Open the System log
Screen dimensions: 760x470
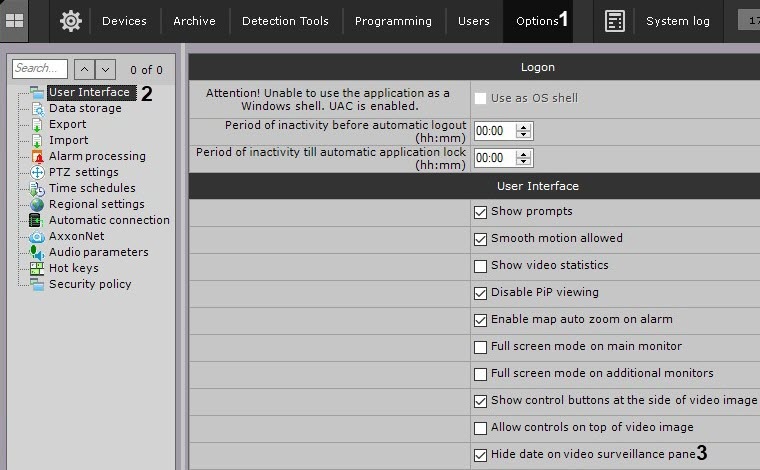point(677,21)
